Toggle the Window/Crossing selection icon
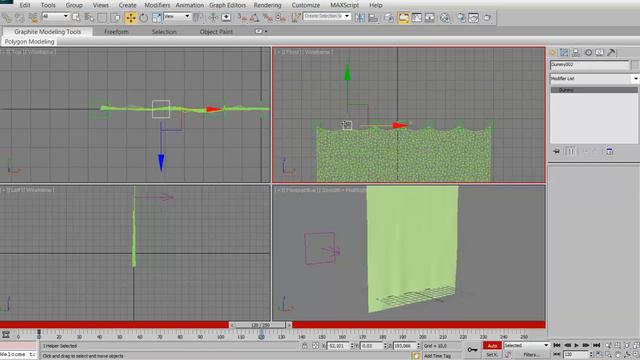The height and width of the screenshot is (360, 640). pos(116,18)
